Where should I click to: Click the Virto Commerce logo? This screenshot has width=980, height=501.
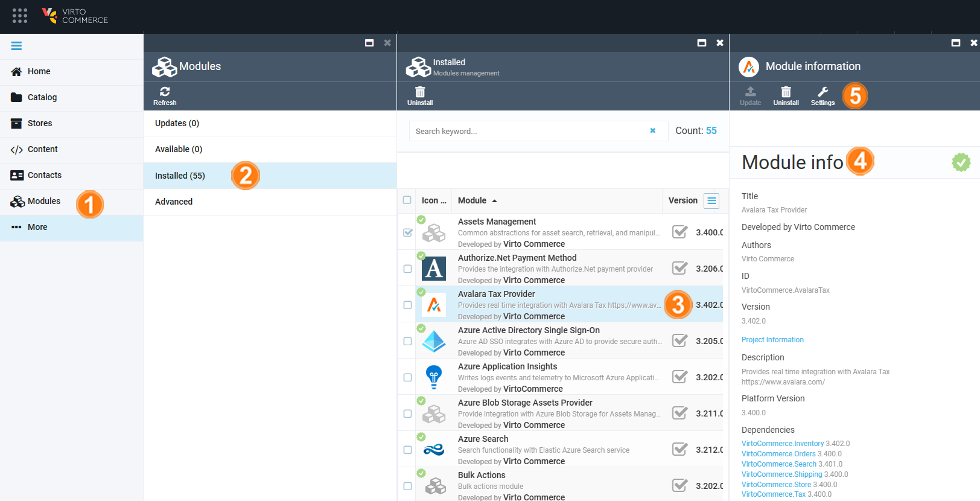75,16
